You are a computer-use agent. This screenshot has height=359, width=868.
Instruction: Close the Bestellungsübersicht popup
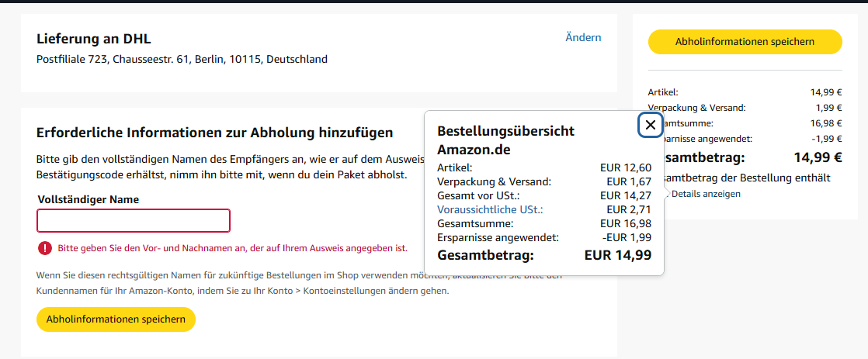click(651, 125)
